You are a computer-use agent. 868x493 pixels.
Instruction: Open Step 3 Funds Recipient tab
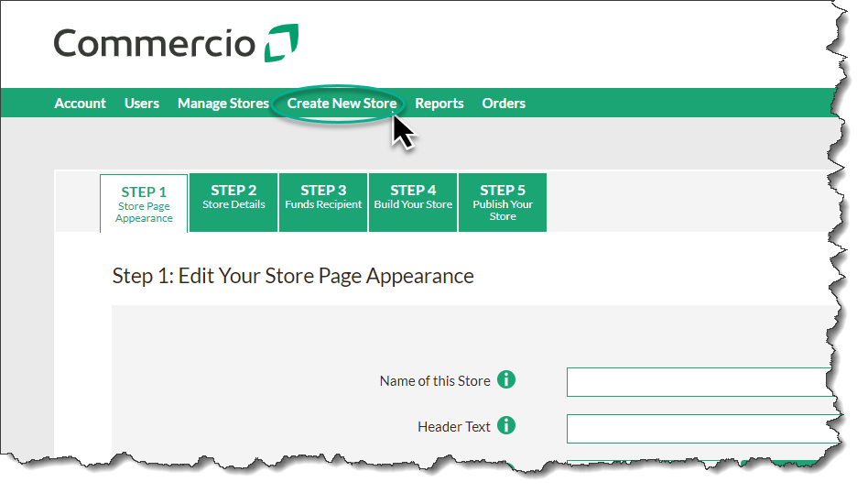(323, 203)
